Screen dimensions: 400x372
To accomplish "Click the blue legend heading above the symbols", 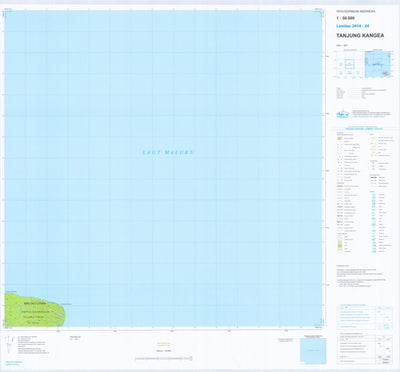I will pyautogui.click(x=364, y=129).
